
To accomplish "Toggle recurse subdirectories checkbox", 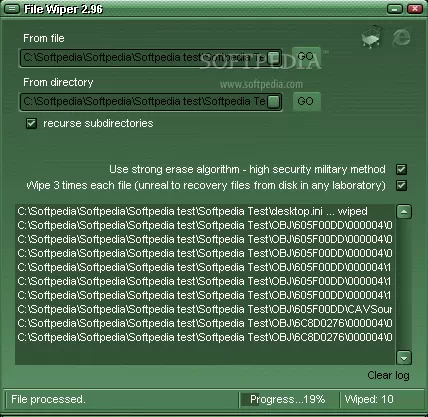I will click(31, 124).
